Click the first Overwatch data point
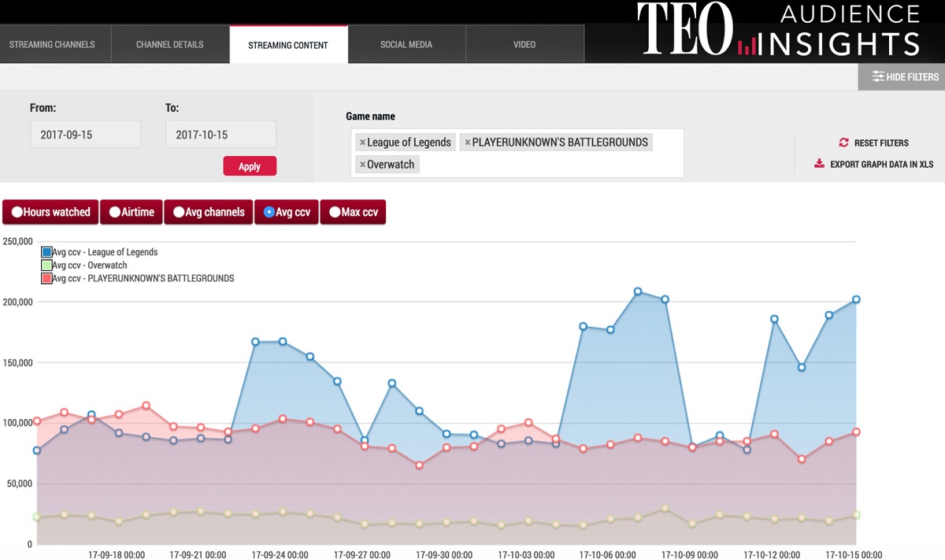The image size is (945, 560). tap(37, 517)
